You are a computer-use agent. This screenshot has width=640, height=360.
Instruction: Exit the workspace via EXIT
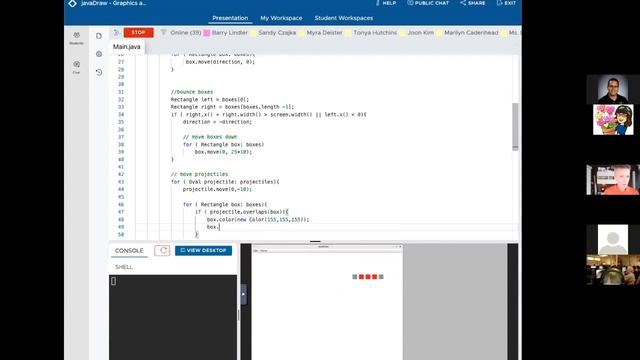[x=506, y=3]
